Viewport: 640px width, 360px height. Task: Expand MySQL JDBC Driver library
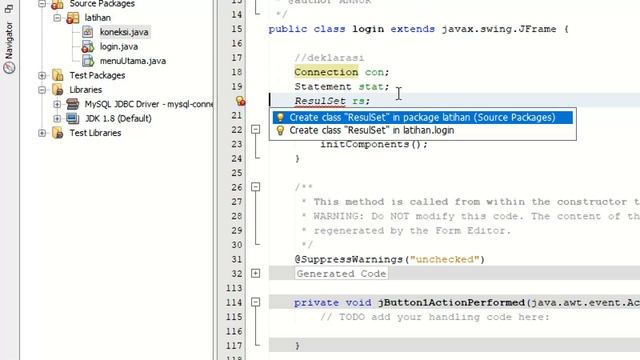(x=57, y=104)
